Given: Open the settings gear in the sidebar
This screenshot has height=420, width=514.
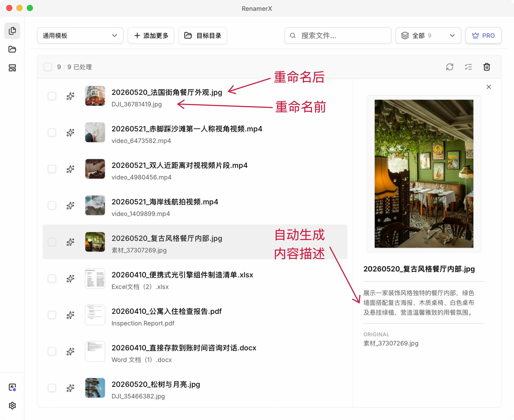Looking at the screenshot, I should tap(12, 406).
